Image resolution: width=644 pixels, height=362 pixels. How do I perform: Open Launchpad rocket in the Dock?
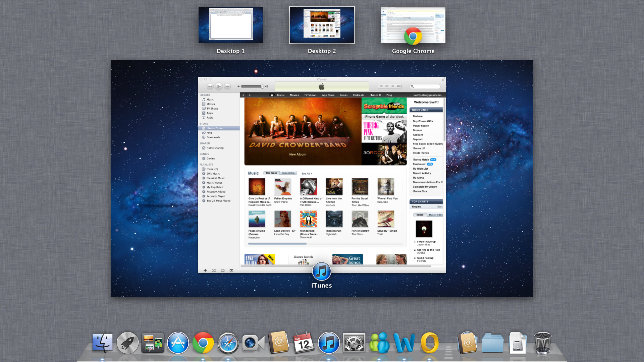tap(127, 343)
